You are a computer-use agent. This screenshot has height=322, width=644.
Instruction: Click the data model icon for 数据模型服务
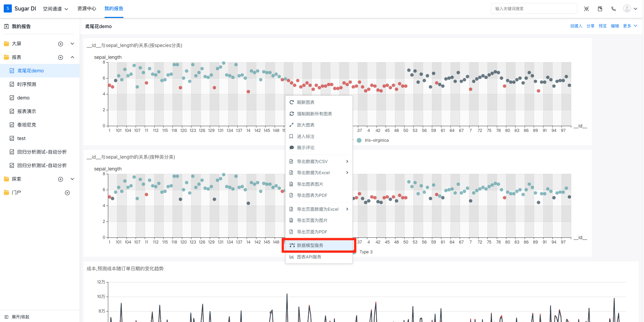tap(292, 245)
